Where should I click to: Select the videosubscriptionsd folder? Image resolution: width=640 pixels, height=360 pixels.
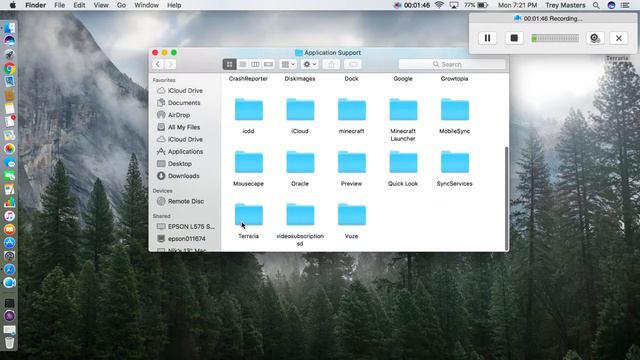(300, 215)
